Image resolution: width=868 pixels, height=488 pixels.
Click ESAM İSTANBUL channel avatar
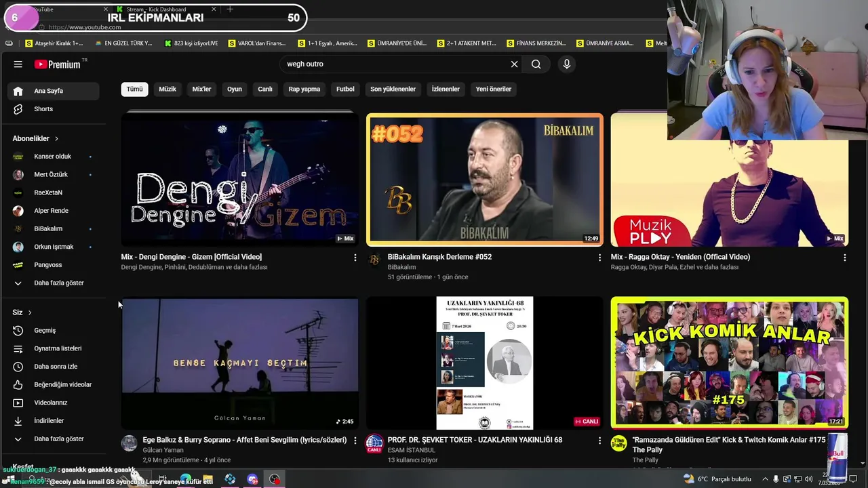click(x=374, y=443)
